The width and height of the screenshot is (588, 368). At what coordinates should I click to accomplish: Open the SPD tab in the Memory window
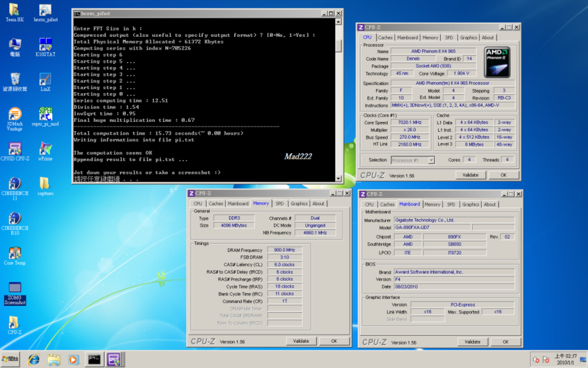click(279, 203)
